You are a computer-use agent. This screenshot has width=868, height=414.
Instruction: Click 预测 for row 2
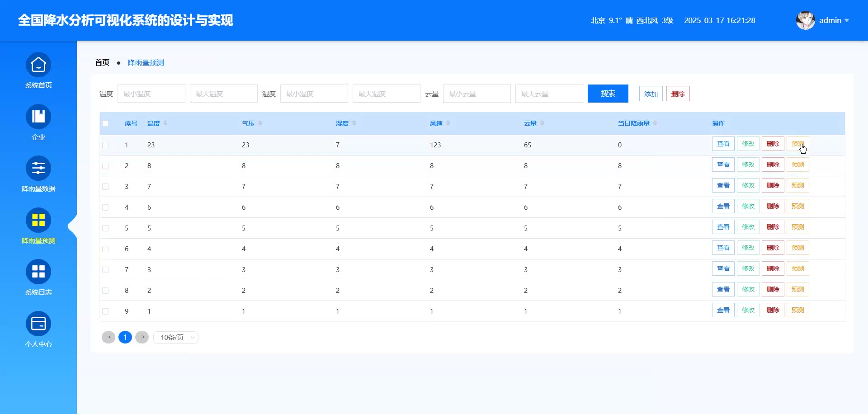[798, 165]
